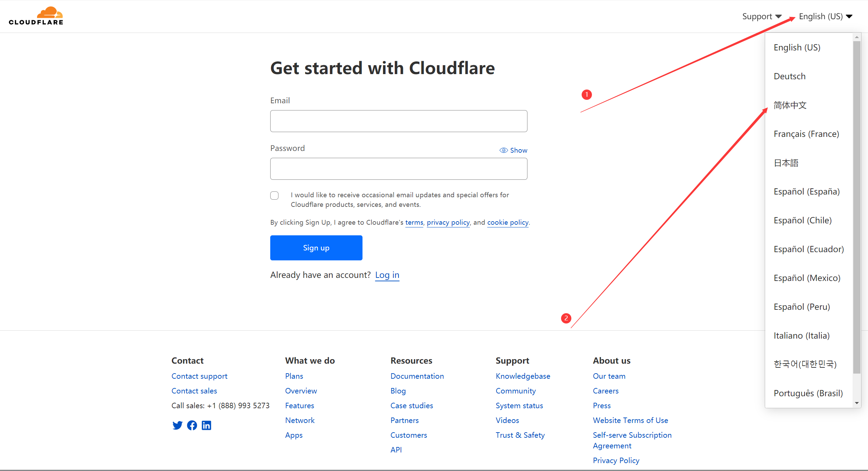Image resolution: width=868 pixels, height=471 pixels.
Task: Open the Documentation page
Action: click(x=417, y=376)
